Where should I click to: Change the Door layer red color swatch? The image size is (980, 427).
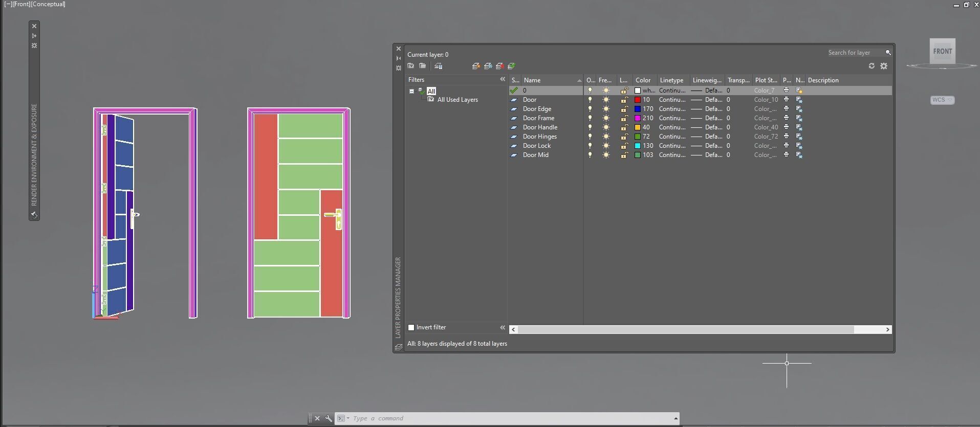(x=638, y=100)
